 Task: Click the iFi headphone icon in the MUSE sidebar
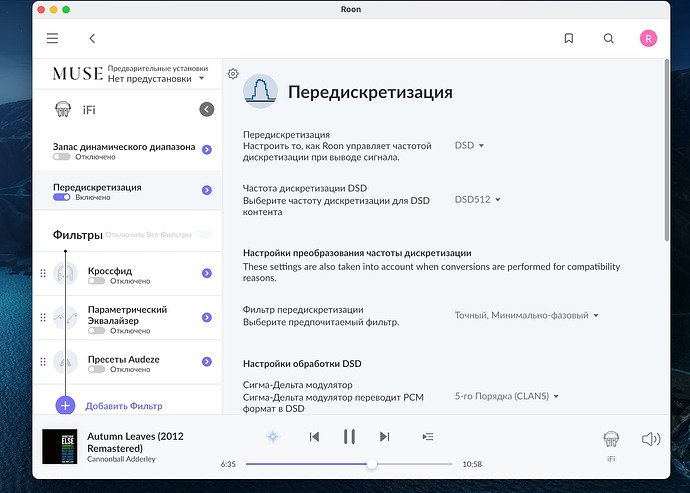click(63, 109)
